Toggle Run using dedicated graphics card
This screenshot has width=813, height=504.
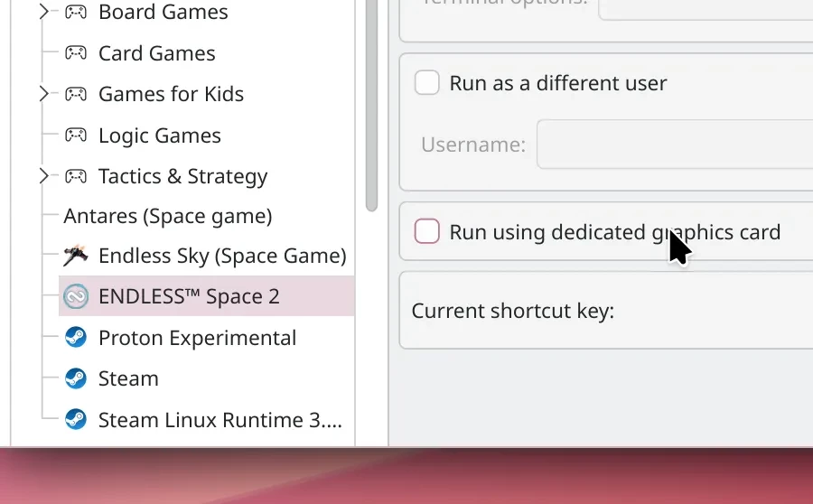click(426, 232)
